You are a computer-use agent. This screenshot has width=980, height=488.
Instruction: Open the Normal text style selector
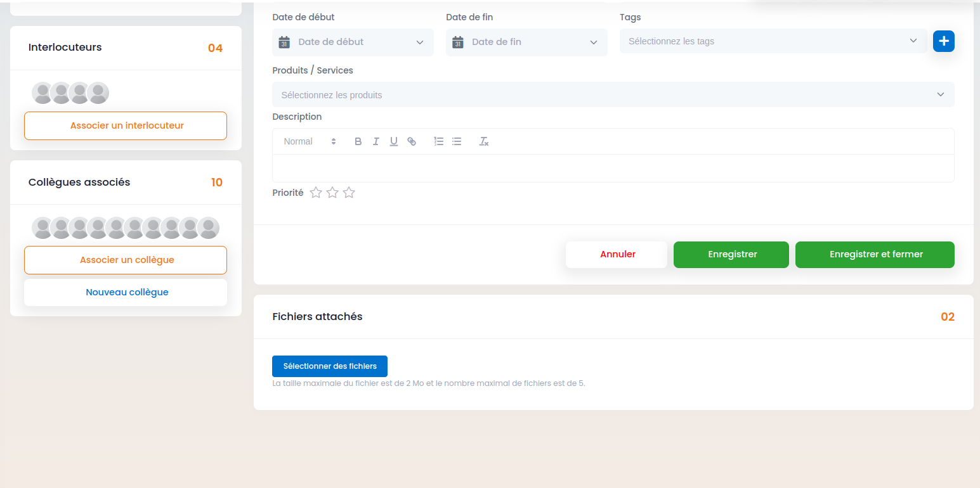310,141
